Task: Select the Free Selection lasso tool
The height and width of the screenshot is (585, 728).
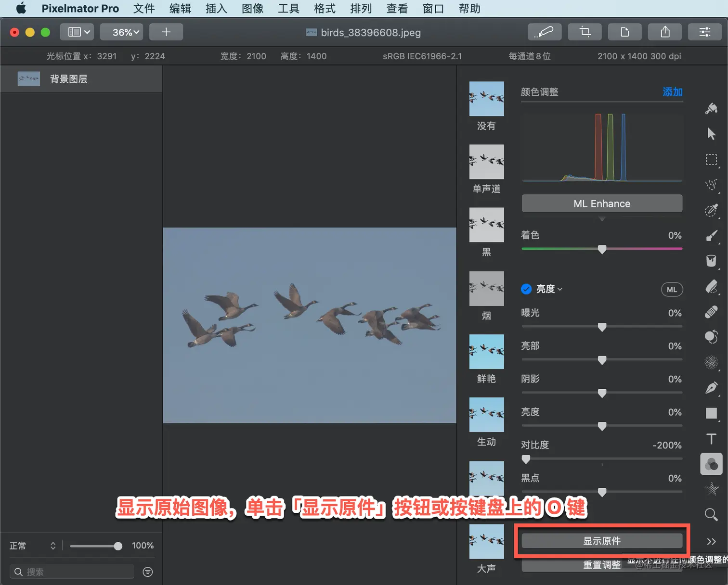Action: coord(711,185)
